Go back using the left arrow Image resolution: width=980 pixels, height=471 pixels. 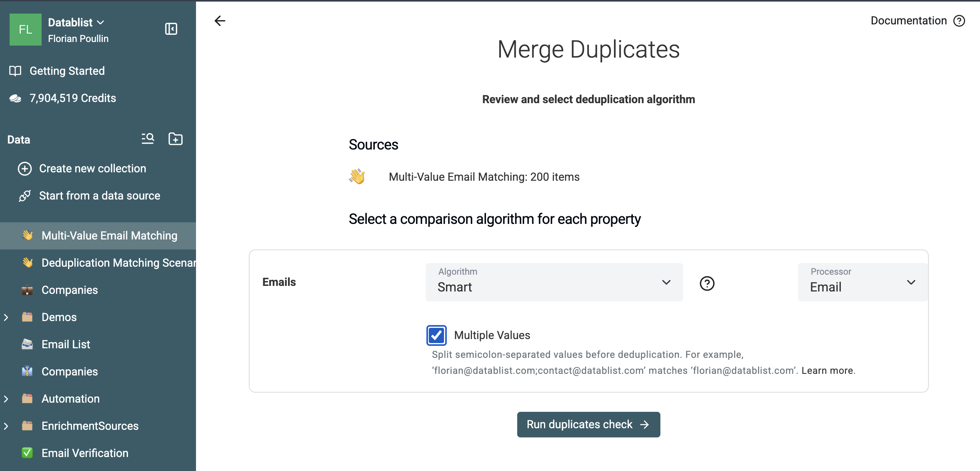pos(220,21)
